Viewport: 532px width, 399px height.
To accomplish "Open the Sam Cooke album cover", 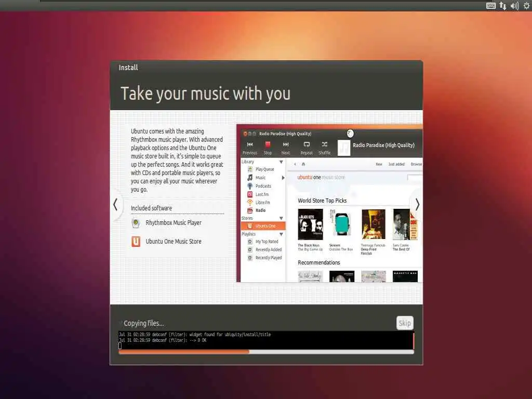I will (x=405, y=224).
